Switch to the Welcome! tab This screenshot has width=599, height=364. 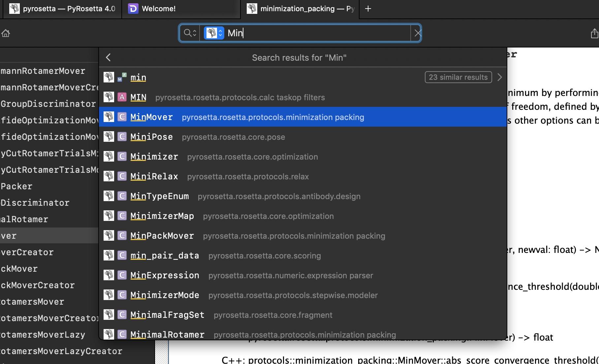pos(158,9)
